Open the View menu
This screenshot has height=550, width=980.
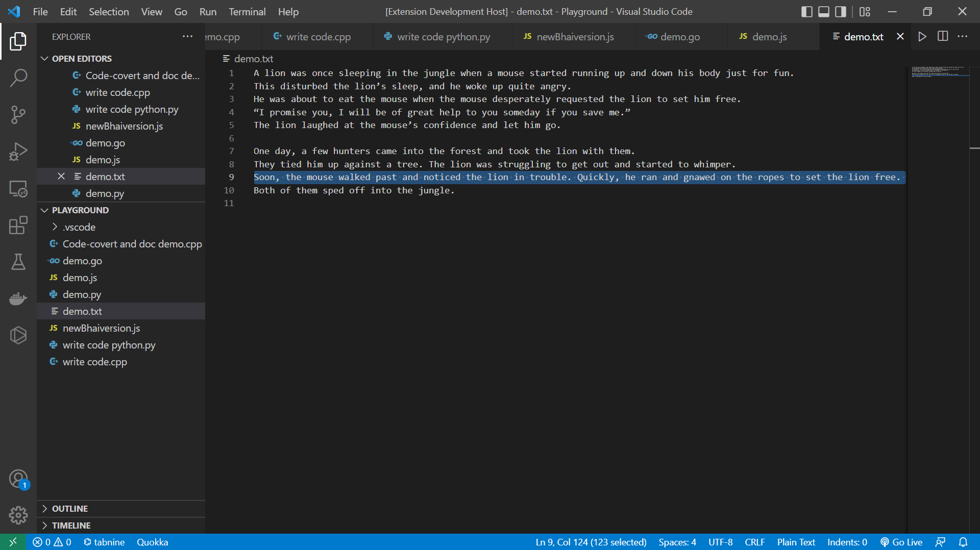tap(152, 11)
